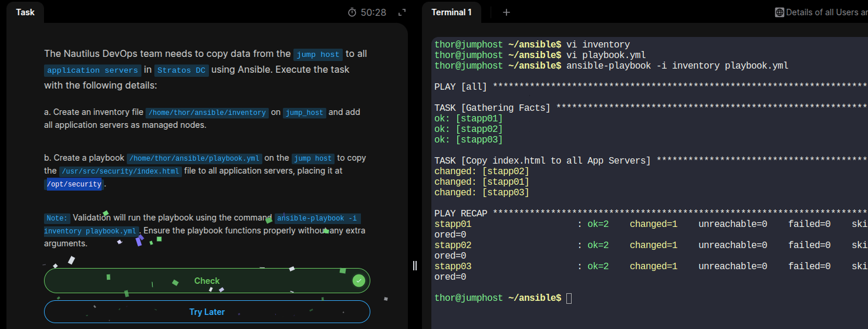Click 'stapp01' in the play recap
868x329 pixels.
point(453,224)
